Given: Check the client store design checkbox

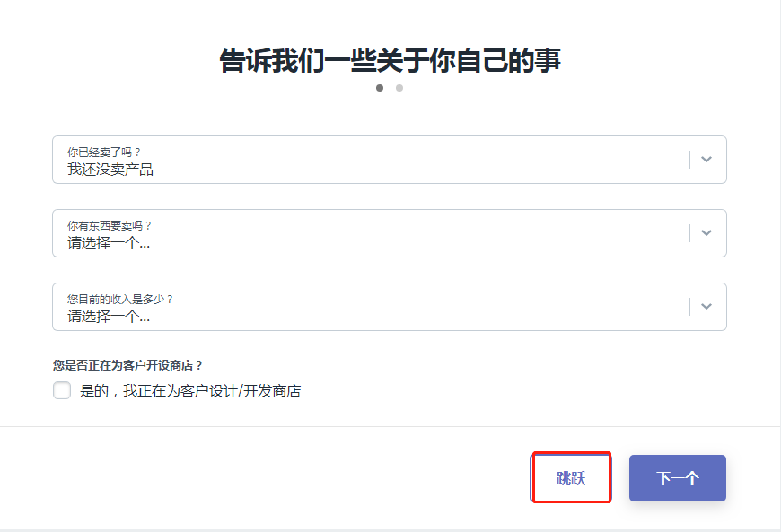Looking at the screenshot, I should [62, 390].
